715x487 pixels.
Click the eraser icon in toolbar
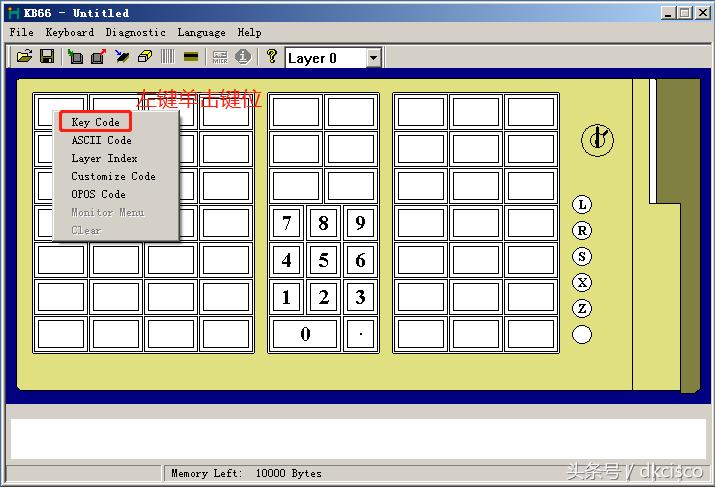[144, 58]
